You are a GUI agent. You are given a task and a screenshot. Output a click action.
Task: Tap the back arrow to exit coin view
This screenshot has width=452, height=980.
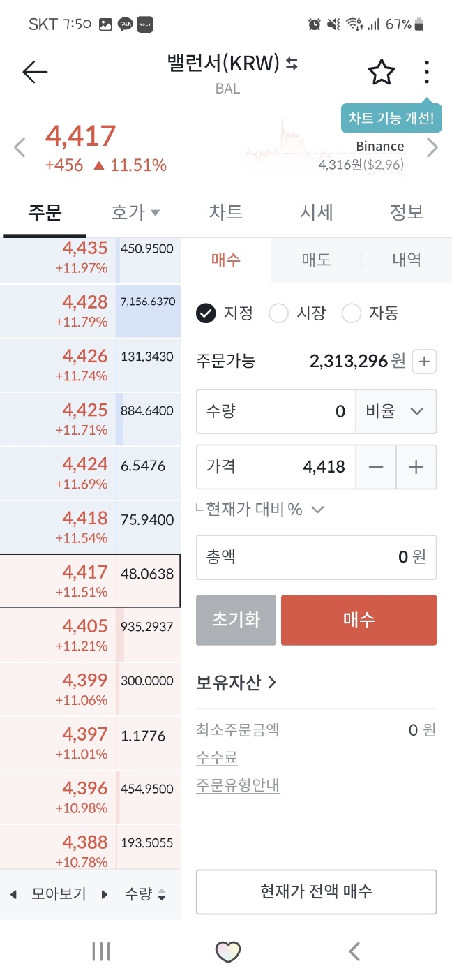(33, 72)
